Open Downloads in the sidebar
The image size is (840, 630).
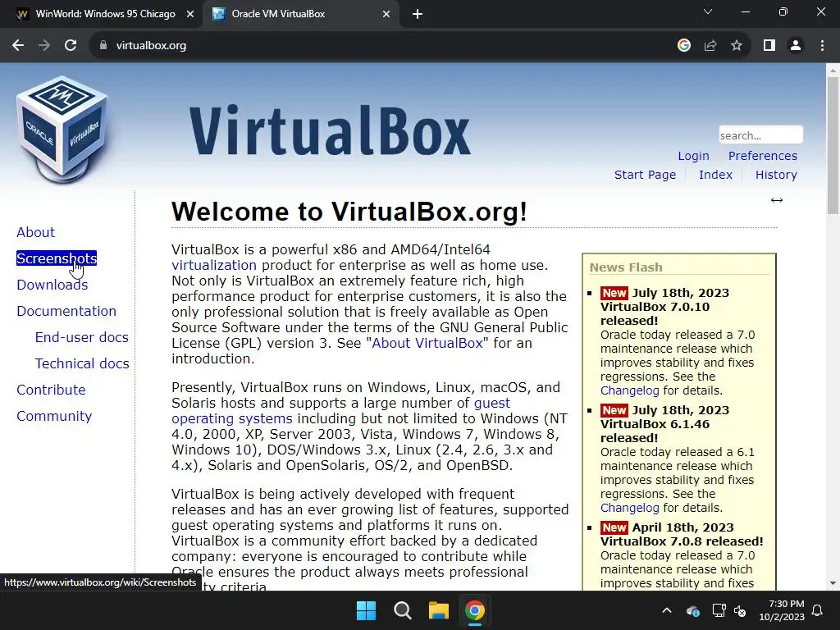[x=52, y=285]
